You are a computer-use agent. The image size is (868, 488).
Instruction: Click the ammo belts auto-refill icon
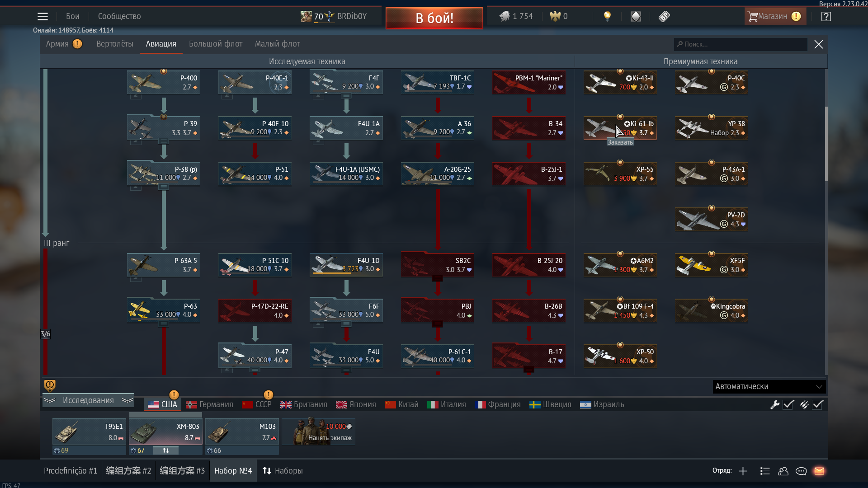(804, 404)
